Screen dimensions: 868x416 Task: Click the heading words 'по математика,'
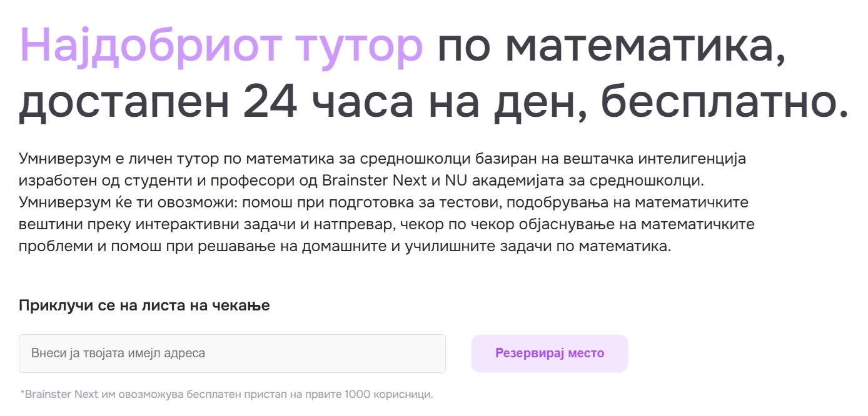click(x=611, y=47)
